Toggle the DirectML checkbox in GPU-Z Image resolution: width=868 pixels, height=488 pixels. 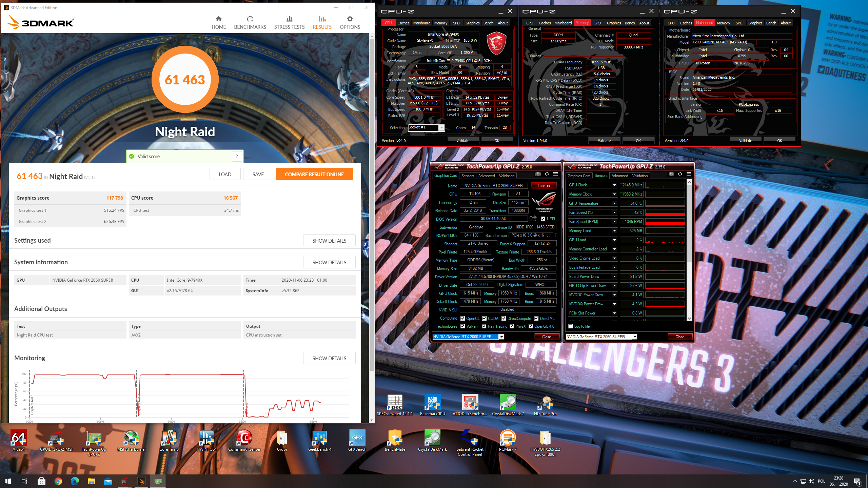pyautogui.click(x=536, y=319)
